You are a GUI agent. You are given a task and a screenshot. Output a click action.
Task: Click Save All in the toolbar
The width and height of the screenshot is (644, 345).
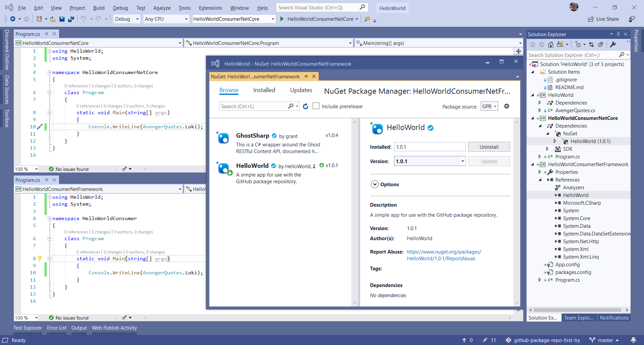coord(71,19)
